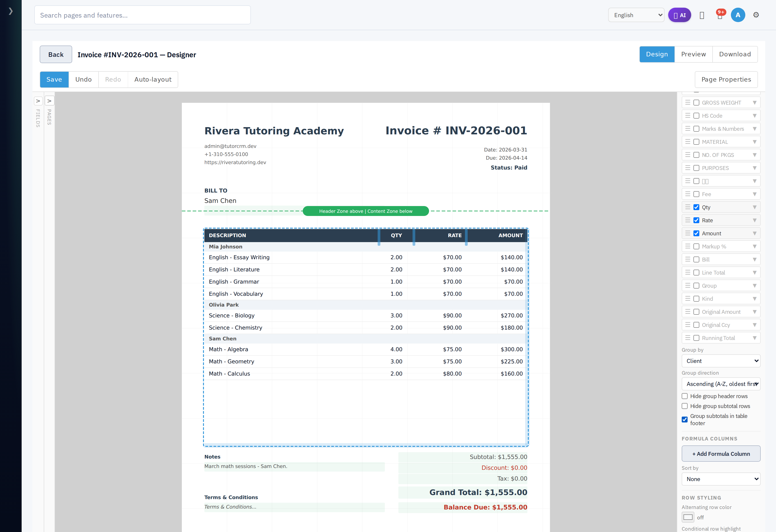This screenshot has width=776, height=532.
Task: Click + Add Formula Column
Action: pyautogui.click(x=721, y=454)
